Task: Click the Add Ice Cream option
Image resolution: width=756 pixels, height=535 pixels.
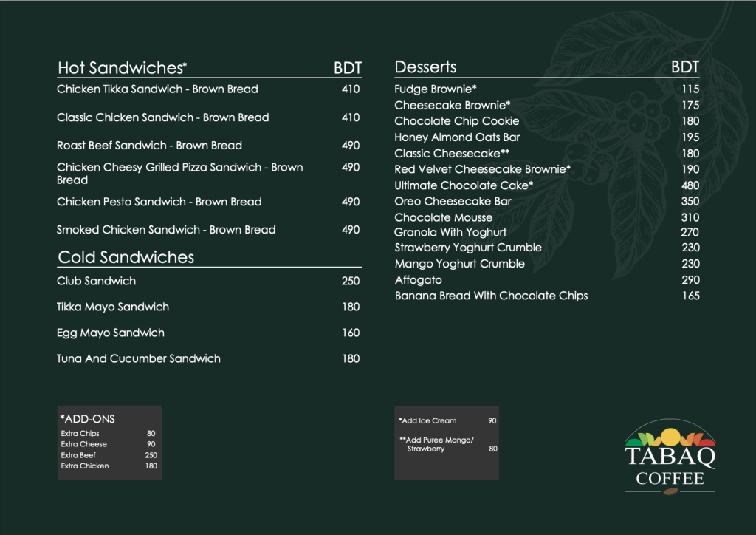Action: pos(428,420)
